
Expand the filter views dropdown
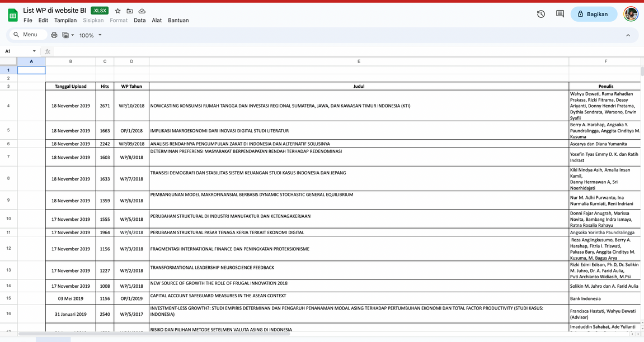68,35
